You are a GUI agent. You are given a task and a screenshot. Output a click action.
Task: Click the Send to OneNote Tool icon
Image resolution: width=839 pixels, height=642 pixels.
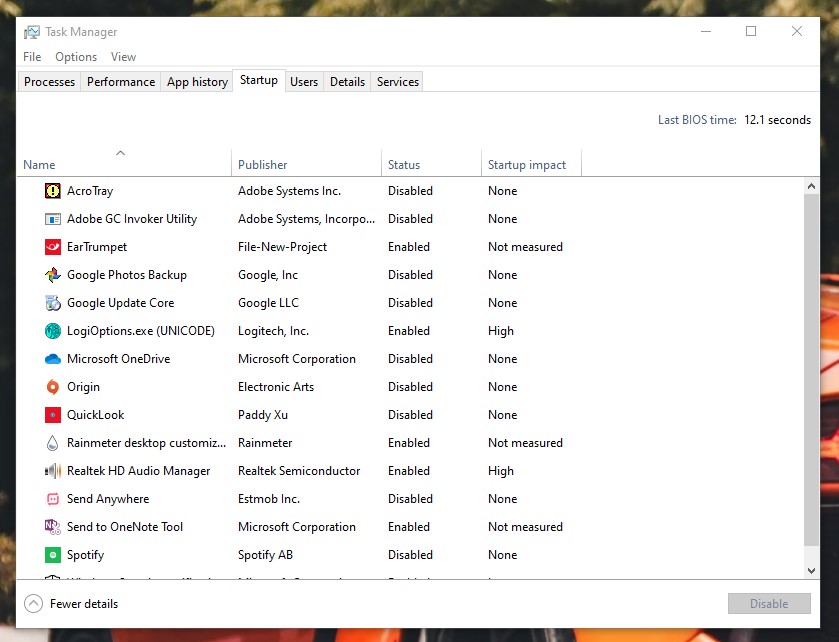(52, 527)
